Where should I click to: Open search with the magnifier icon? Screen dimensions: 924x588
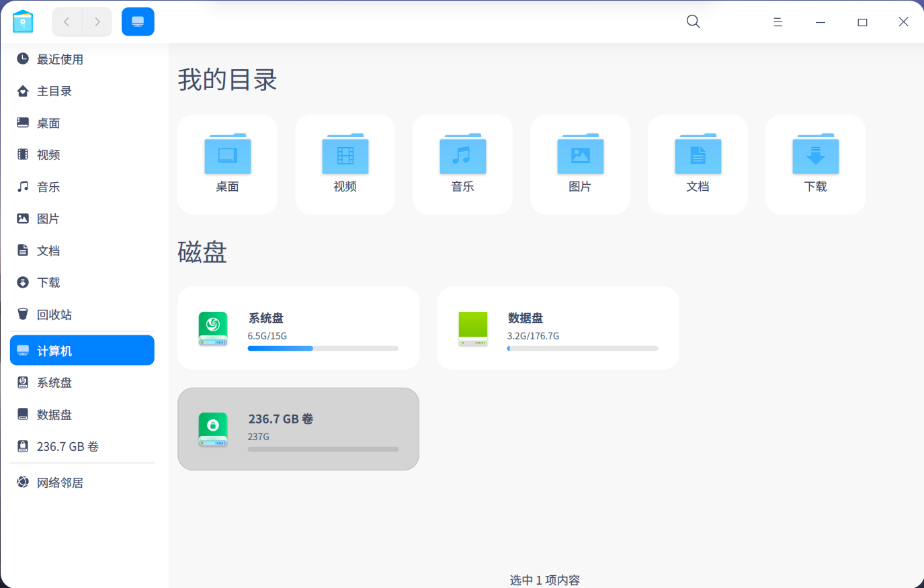tap(694, 22)
